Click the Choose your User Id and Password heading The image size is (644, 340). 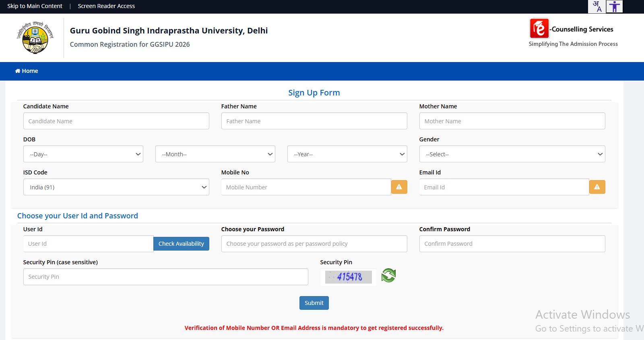[x=78, y=216]
